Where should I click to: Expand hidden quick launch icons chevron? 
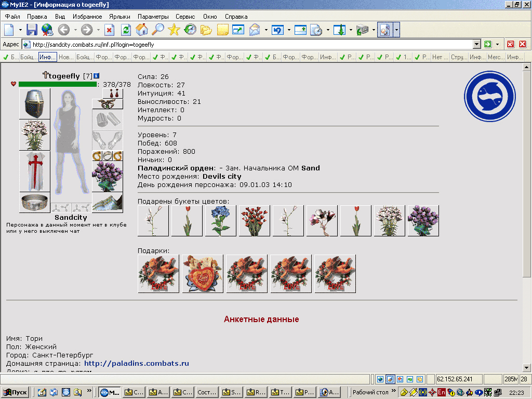point(89,391)
